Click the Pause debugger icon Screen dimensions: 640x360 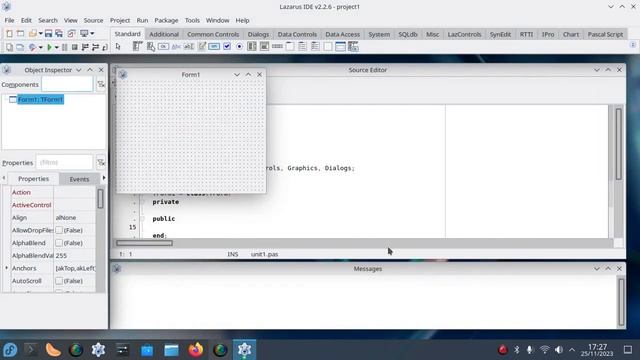64,47
